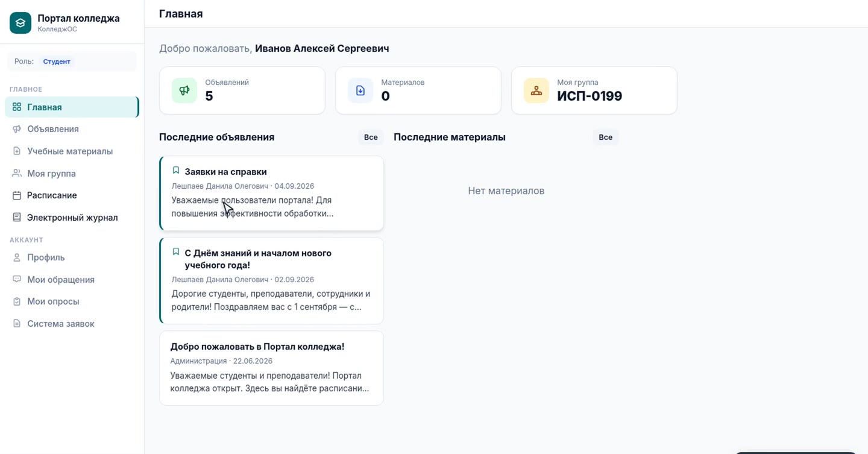
Task: Click the Моя группа people icon
Action: point(17,173)
